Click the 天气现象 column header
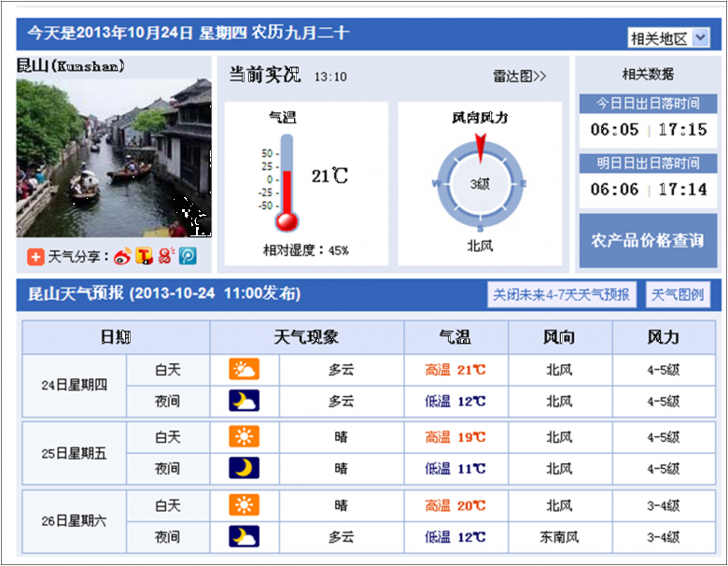 click(306, 337)
